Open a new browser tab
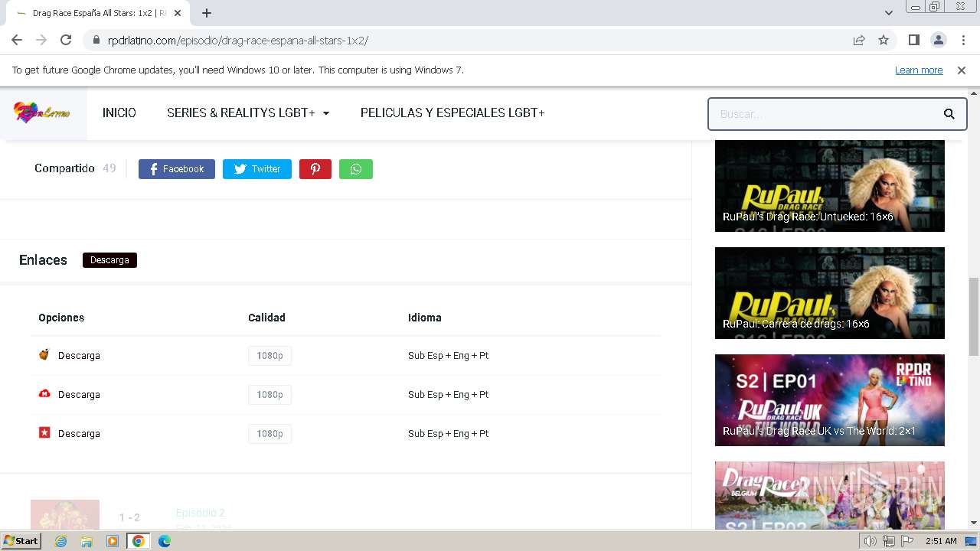This screenshot has height=551, width=980. coord(207,13)
